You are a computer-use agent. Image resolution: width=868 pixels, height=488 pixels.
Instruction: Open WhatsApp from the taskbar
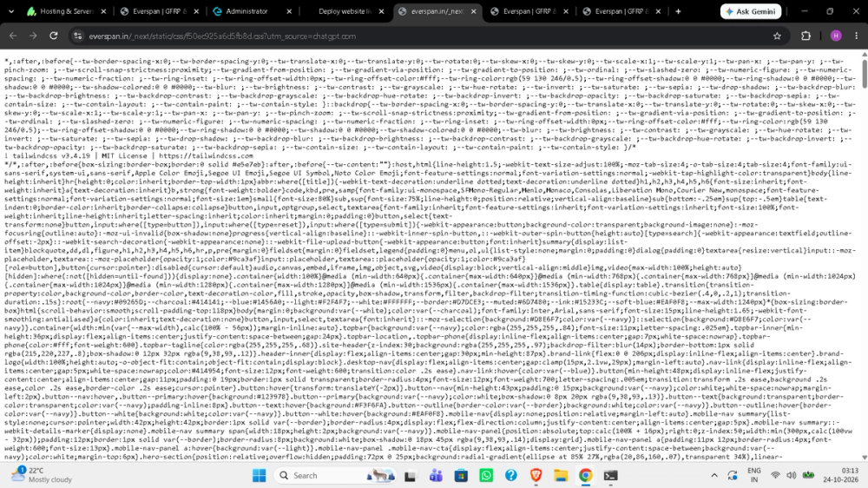486,475
